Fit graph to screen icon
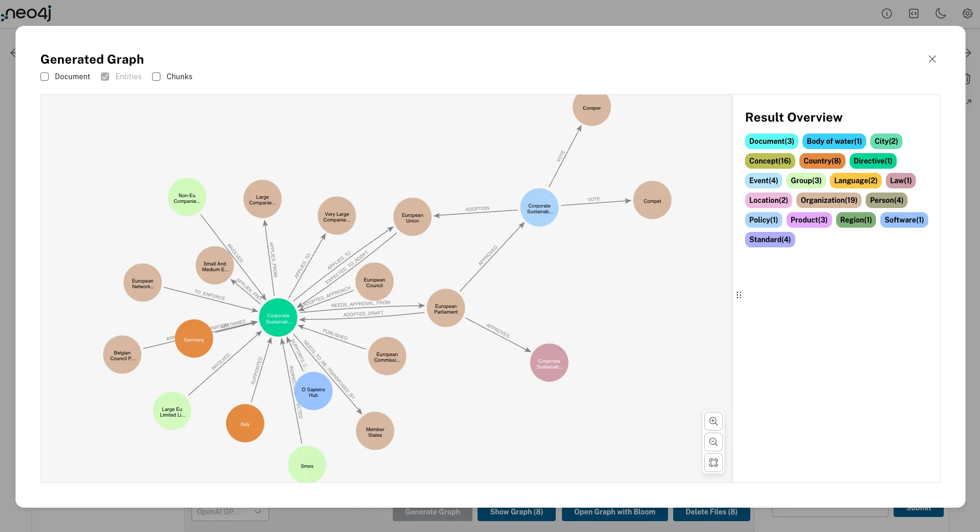980x532 pixels. 714,463
